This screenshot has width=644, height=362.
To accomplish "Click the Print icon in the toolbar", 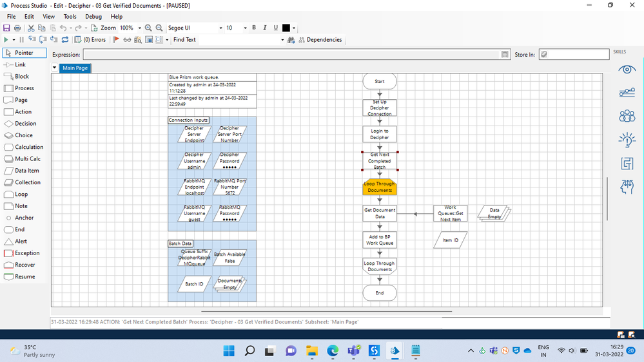I will click(x=17, y=28).
